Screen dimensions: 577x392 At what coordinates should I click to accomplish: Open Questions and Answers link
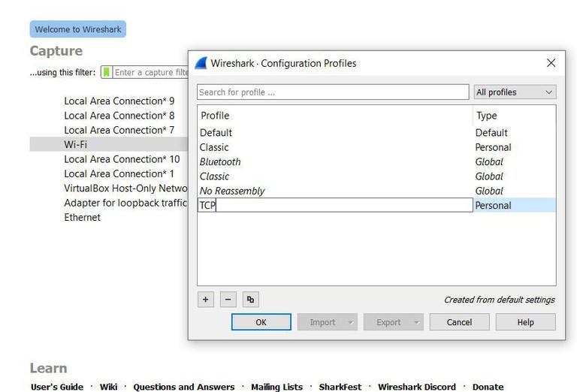point(183,387)
